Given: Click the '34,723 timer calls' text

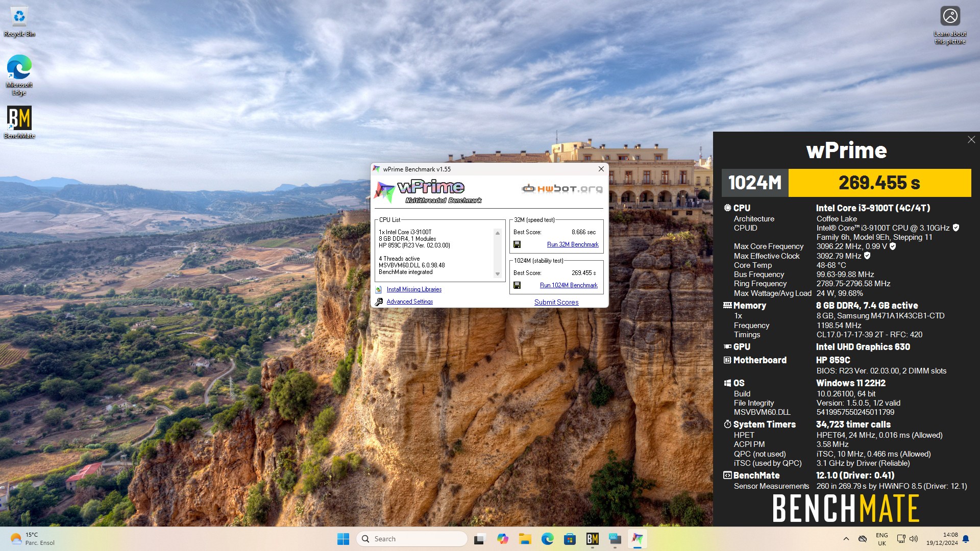Looking at the screenshot, I should pyautogui.click(x=853, y=424).
